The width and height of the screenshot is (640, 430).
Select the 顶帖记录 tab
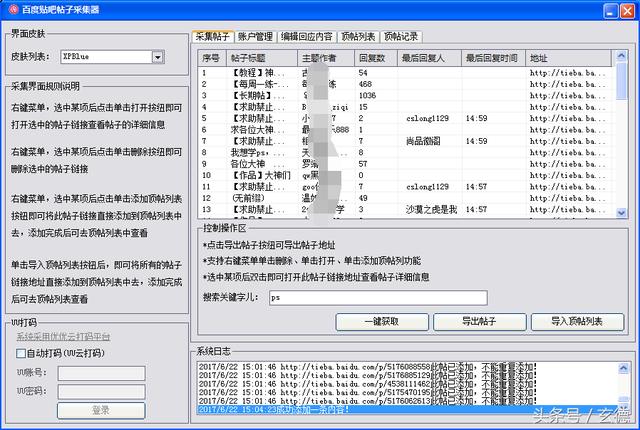402,36
